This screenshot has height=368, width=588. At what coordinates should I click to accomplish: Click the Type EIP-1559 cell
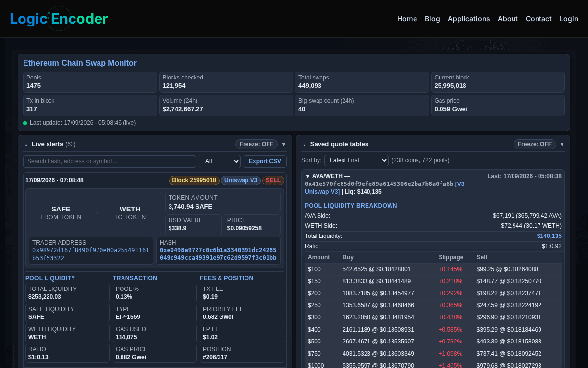click(x=155, y=313)
